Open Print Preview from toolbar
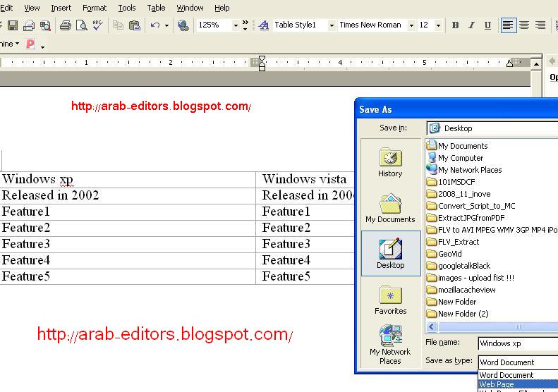This screenshot has width=558, height=392. coord(82,25)
